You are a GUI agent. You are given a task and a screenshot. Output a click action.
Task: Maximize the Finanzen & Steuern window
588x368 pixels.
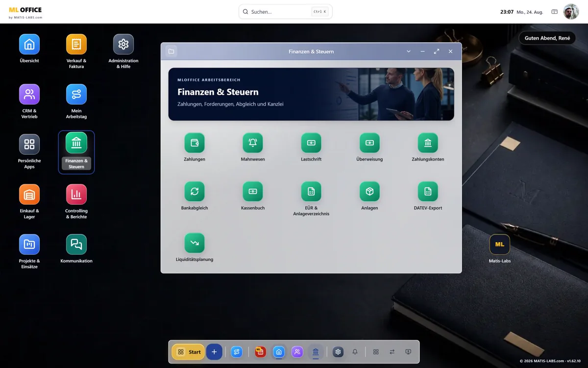437,52
